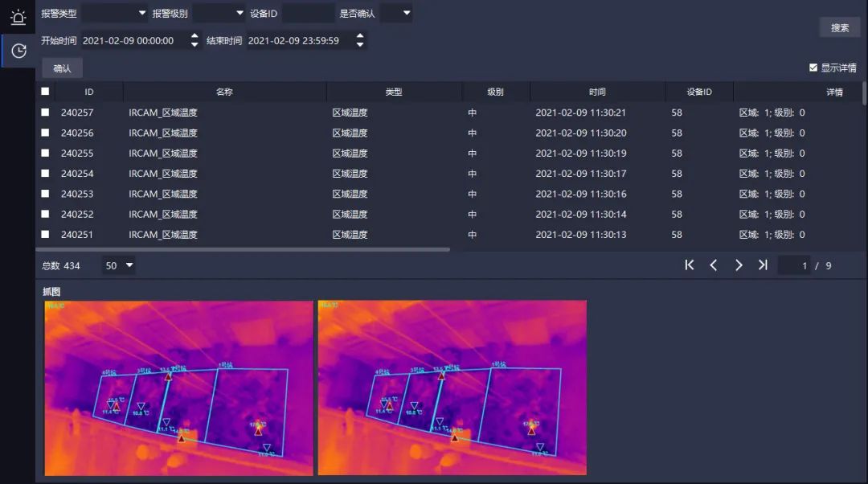This screenshot has width=868, height=484.
Task: Check the row with ID 240254
Action: coord(45,173)
